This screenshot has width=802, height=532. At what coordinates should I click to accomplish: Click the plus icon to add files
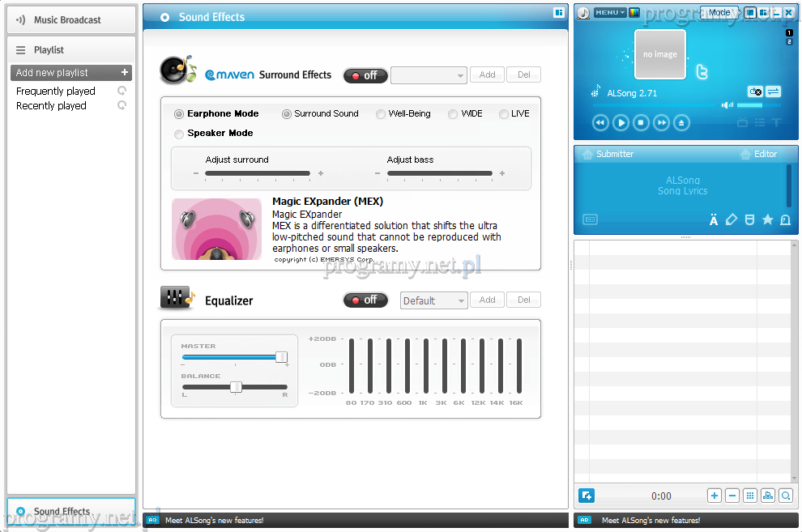tap(714, 496)
